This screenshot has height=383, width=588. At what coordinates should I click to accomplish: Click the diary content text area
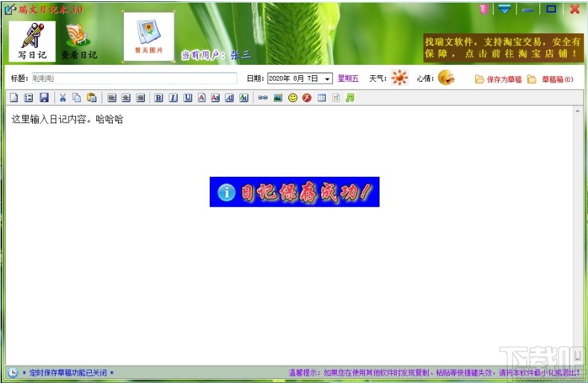(289, 236)
